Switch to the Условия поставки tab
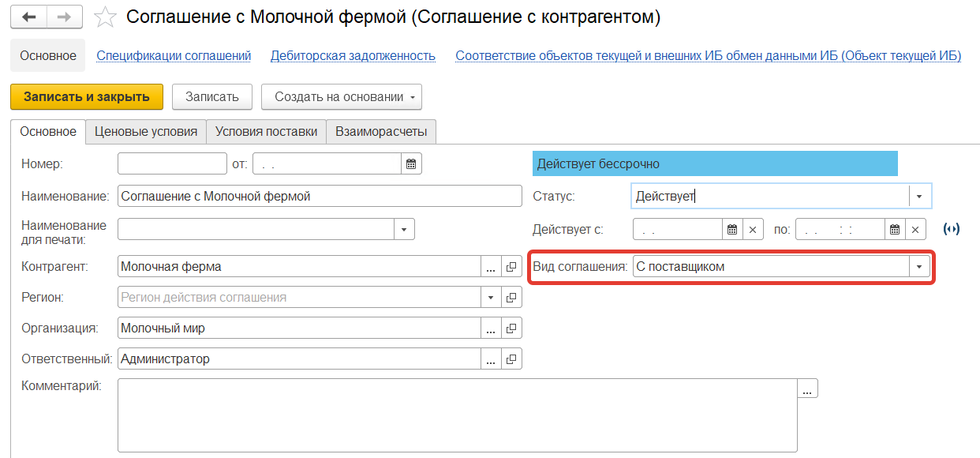Screen dimensions: 980x458 (266, 132)
